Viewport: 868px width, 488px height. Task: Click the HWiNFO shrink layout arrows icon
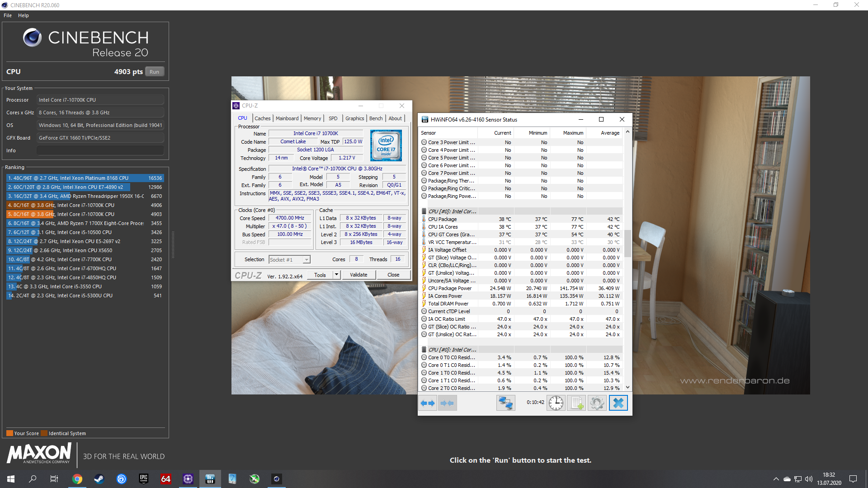447,403
